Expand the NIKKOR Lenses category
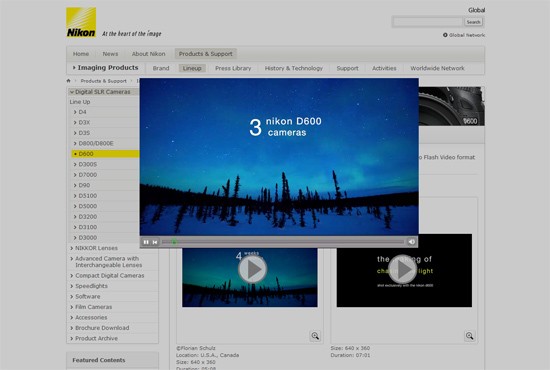Screen dimensions: 550x370 [x=96, y=248]
